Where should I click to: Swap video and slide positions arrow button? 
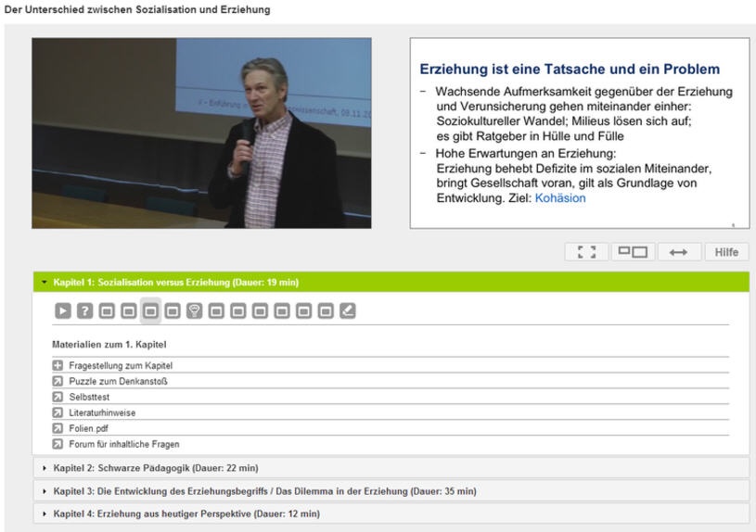[679, 252]
